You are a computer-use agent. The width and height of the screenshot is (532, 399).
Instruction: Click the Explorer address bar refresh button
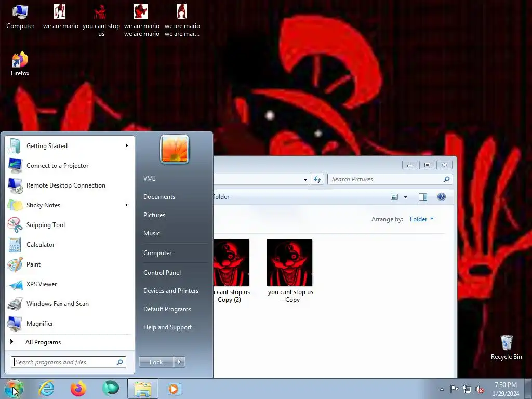click(317, 179)
